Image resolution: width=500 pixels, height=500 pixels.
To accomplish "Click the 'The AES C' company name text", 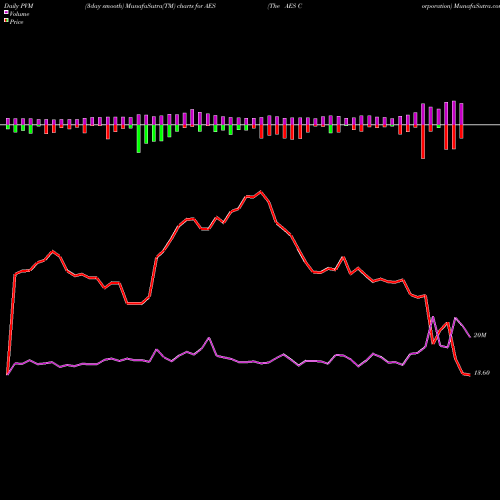I will pyautogui.click(x=285, y=6).
